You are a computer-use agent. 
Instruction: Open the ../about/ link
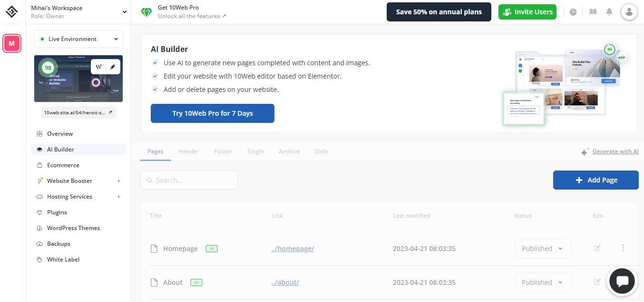click(x=285, y=282)
